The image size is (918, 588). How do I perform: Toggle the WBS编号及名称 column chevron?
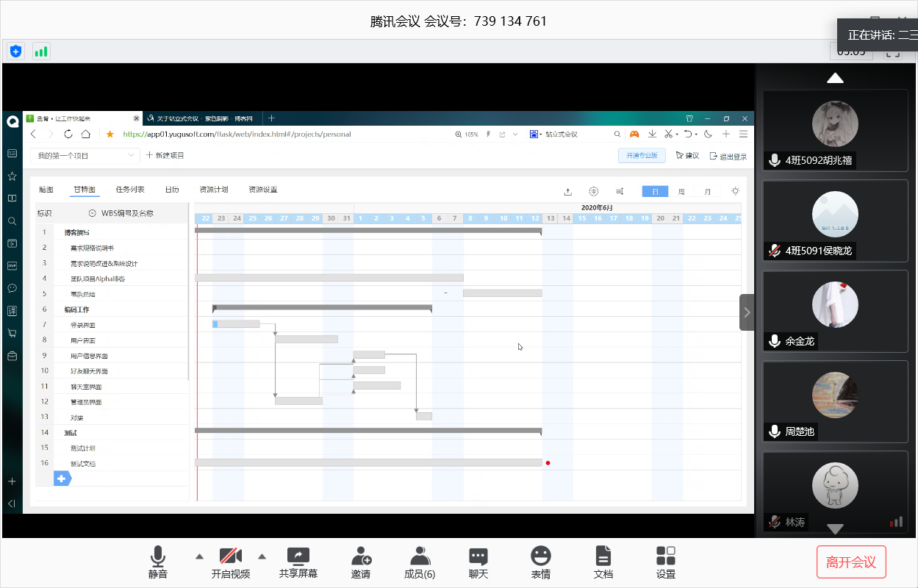tap(92, 213)
